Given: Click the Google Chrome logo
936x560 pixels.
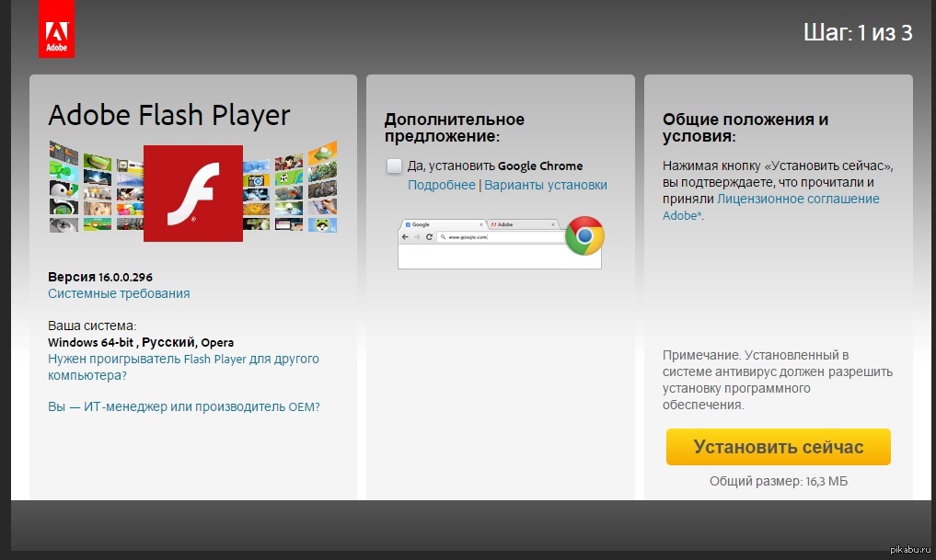Looking at the screenshot, I should [584, 235].
